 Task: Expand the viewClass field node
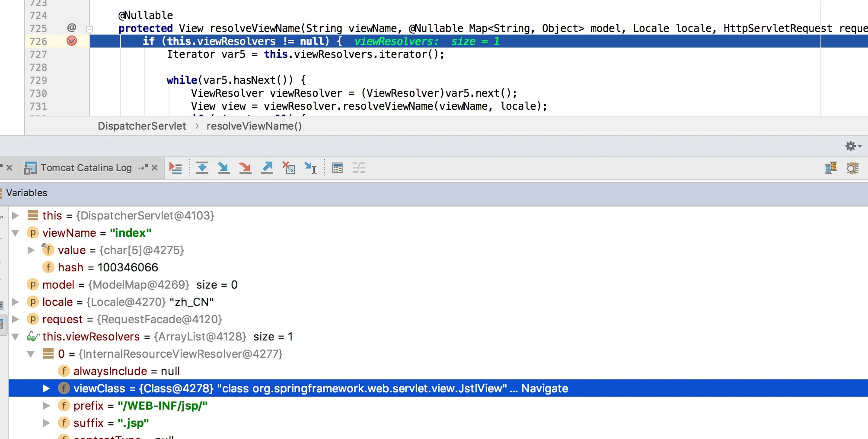coord(47,388)
